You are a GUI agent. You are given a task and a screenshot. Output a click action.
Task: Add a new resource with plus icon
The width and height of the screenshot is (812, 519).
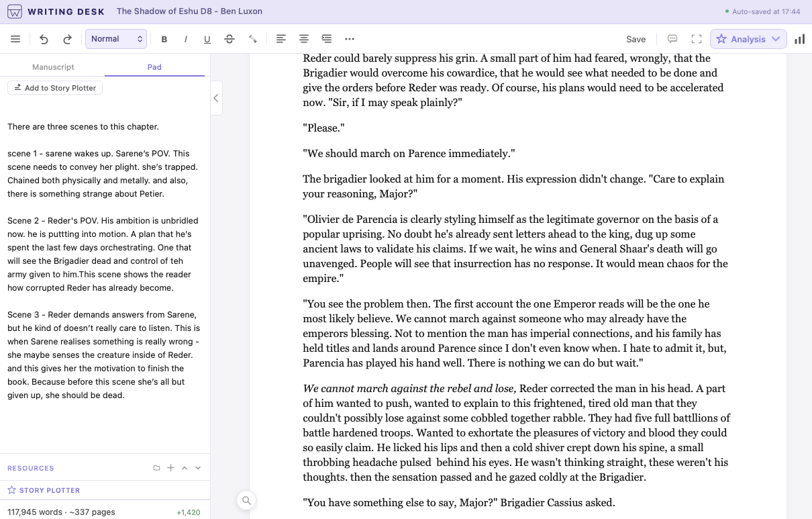pyautogui.click(x=170, y=468)
